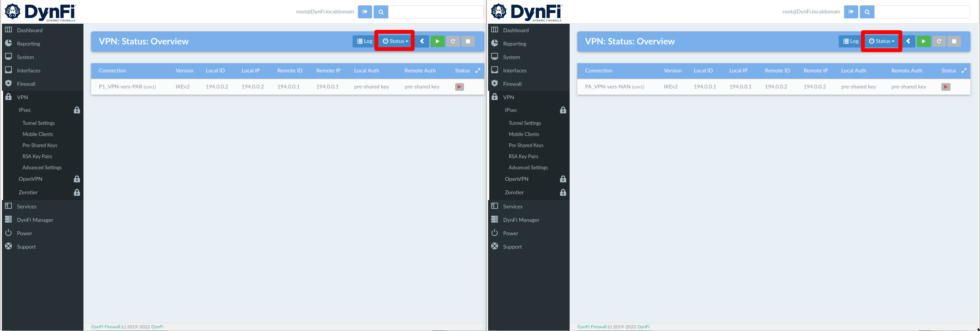
Task: Click the stop service button in the right window
Action: click(954, 41)
